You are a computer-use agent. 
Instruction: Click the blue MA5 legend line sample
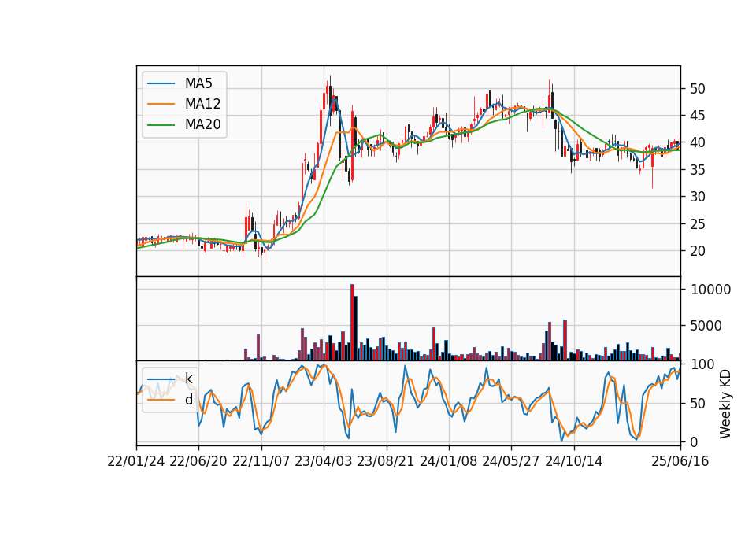(x=161, y=83)
